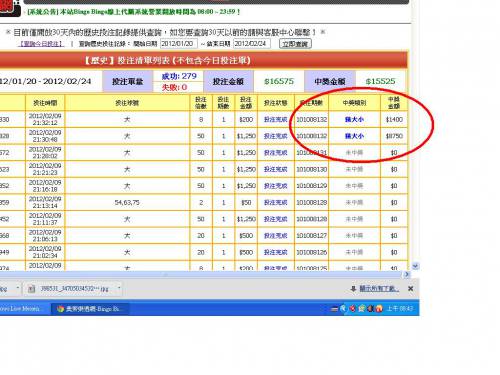Click the download arrow icon
Screen dimensions: 500x375
(x=353, y=289)
